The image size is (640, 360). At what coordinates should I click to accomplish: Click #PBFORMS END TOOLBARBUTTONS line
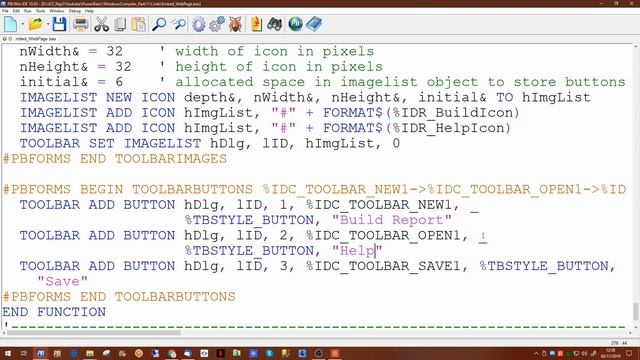(x=119, y=297)
